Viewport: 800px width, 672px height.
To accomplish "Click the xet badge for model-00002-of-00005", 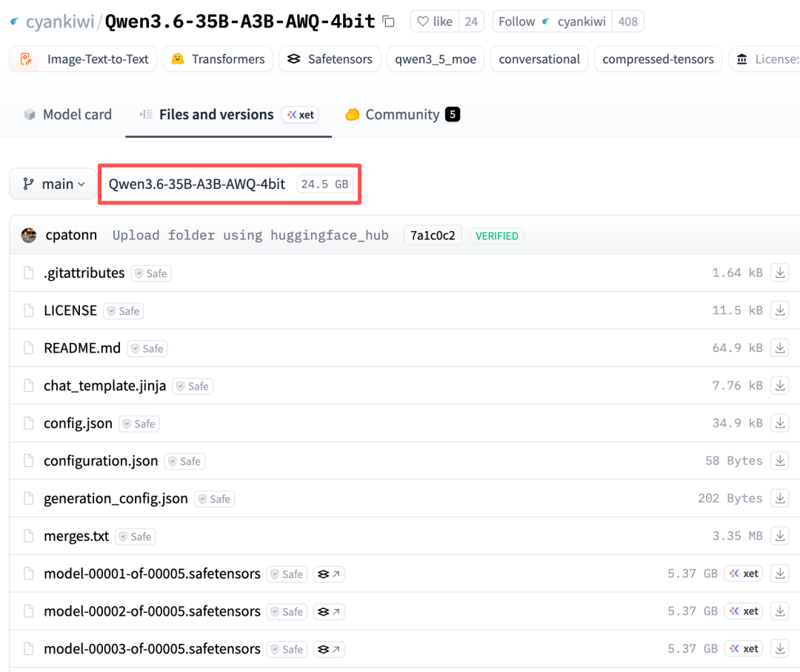I will click(x=744, y=611).
